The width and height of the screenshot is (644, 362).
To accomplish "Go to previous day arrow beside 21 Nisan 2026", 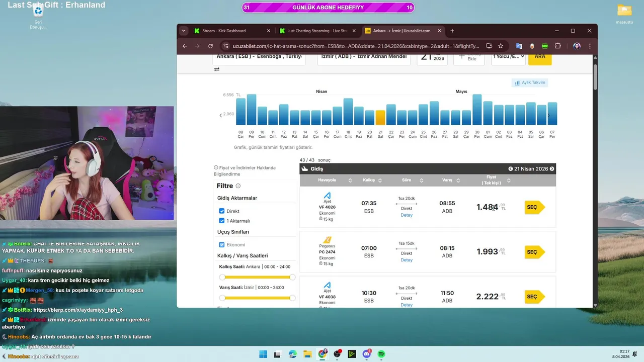I will coord(511,169).
